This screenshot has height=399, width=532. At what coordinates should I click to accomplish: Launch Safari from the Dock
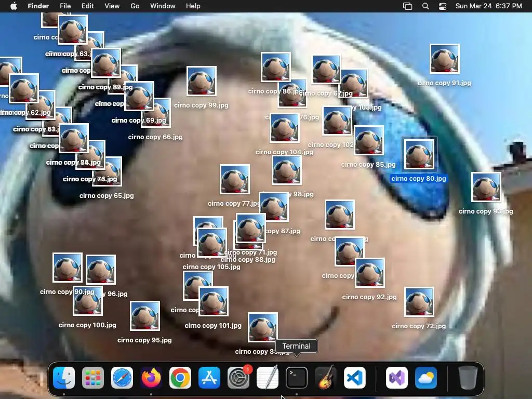[x=122, y=378]
